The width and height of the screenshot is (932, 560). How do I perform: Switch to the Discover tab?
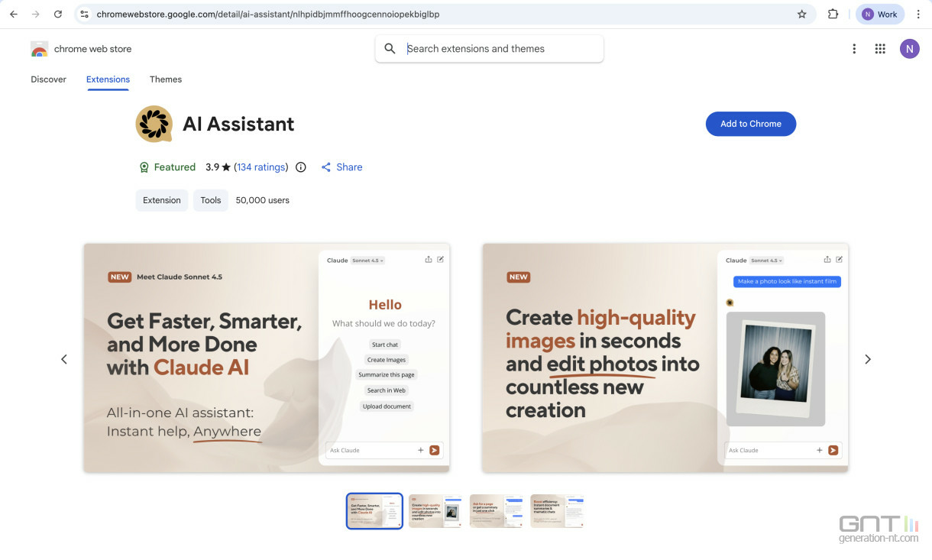click(48, 79)
